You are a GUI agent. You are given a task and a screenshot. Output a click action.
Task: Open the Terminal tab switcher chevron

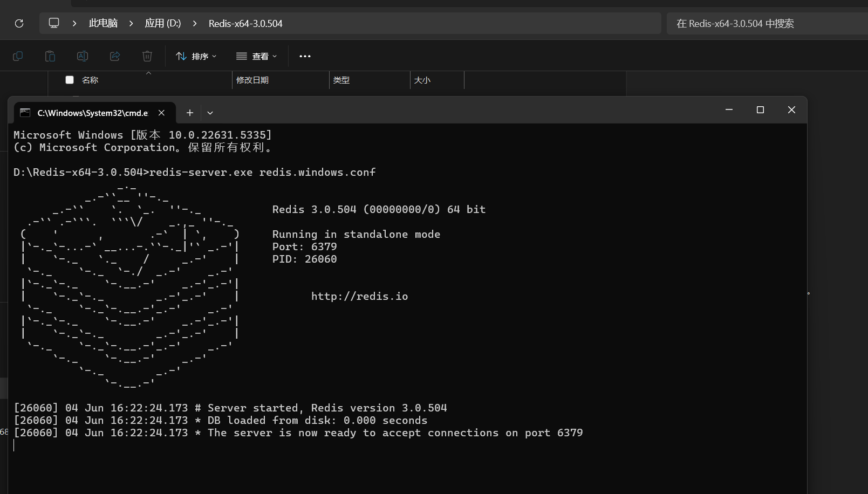210,113
